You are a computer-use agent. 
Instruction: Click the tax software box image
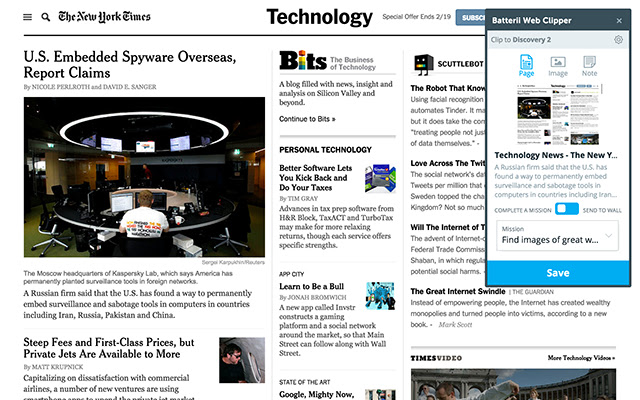[x=380, y=178]
